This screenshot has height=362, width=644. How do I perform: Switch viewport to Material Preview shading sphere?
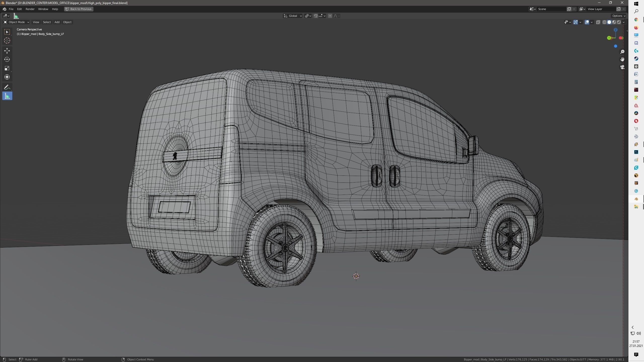tap(614, 22)
